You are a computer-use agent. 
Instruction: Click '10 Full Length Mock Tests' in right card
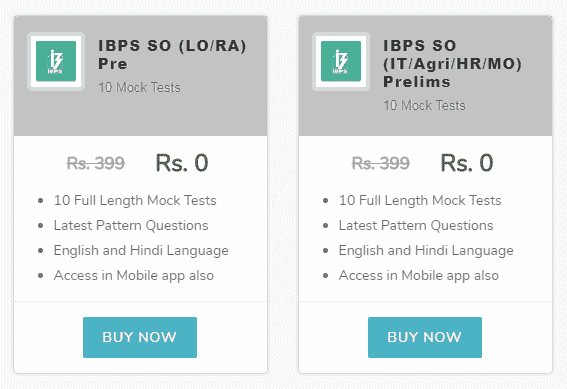420,200
